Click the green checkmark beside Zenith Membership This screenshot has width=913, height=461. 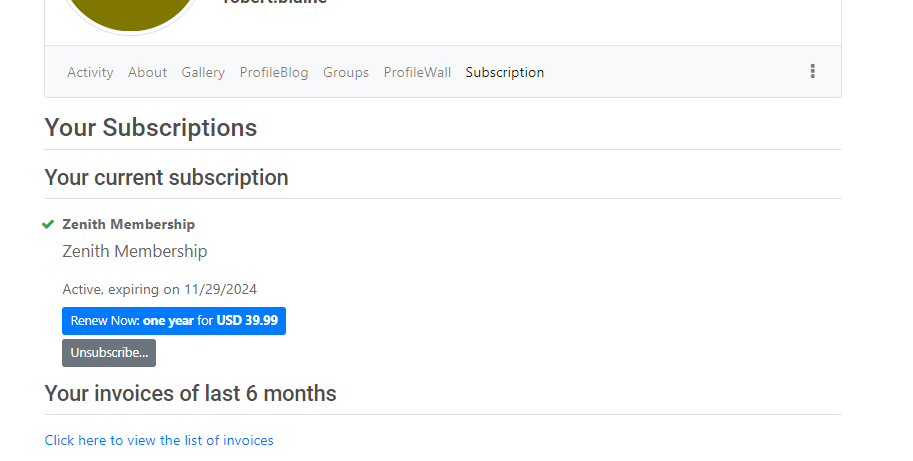(x=48, y=225)
